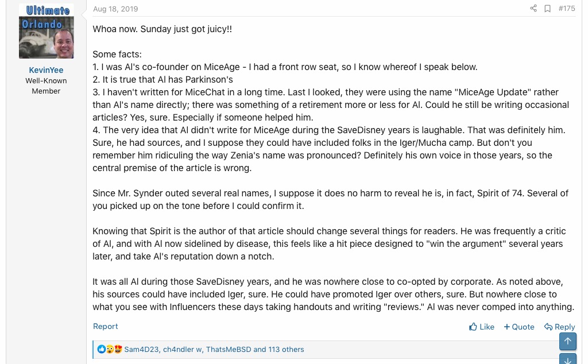Click the 'Sunday just got juicy' opening line
Screen dimensions: 588x364
coord(163,29)
